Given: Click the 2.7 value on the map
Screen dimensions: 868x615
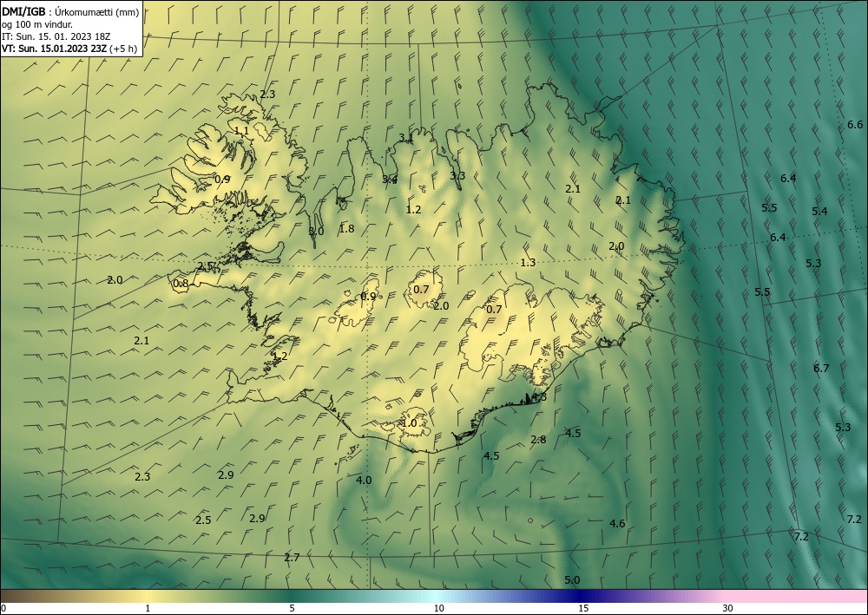Looking at the screenshot, I should click(x=292, y=558).
